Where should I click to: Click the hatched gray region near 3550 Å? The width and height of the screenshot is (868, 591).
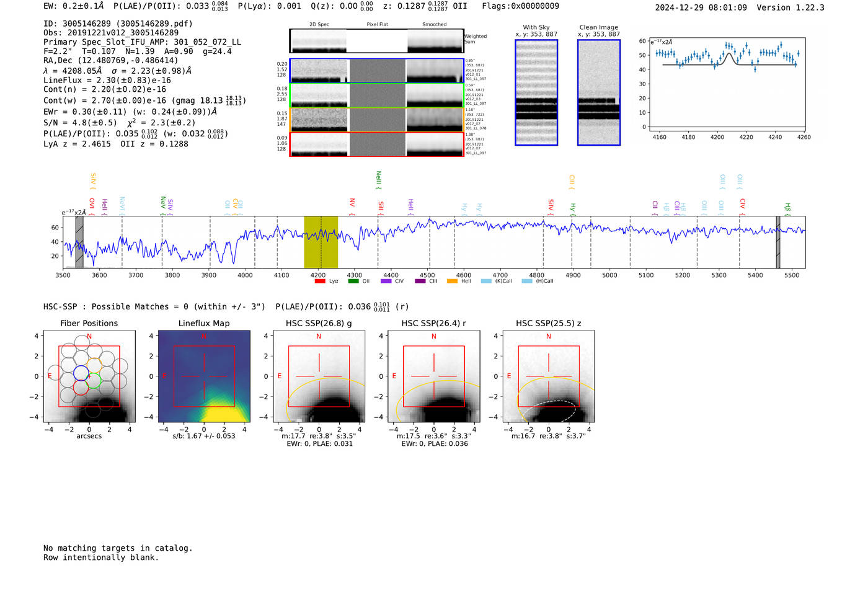tap(79, 242)
